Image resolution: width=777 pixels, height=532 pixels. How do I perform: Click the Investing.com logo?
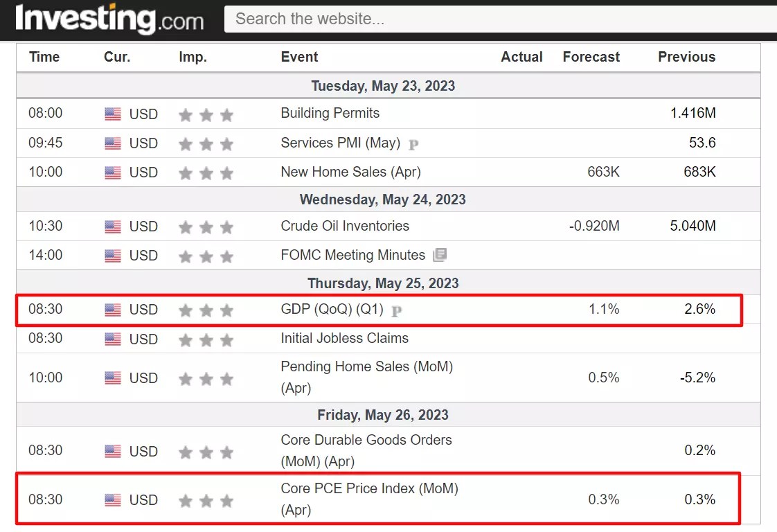(109, 19)
